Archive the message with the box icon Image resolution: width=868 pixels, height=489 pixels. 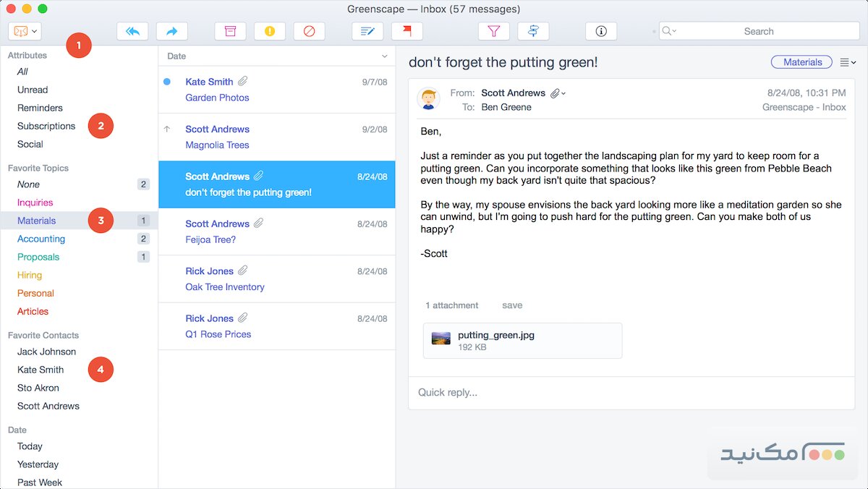[x=230, y=31]
